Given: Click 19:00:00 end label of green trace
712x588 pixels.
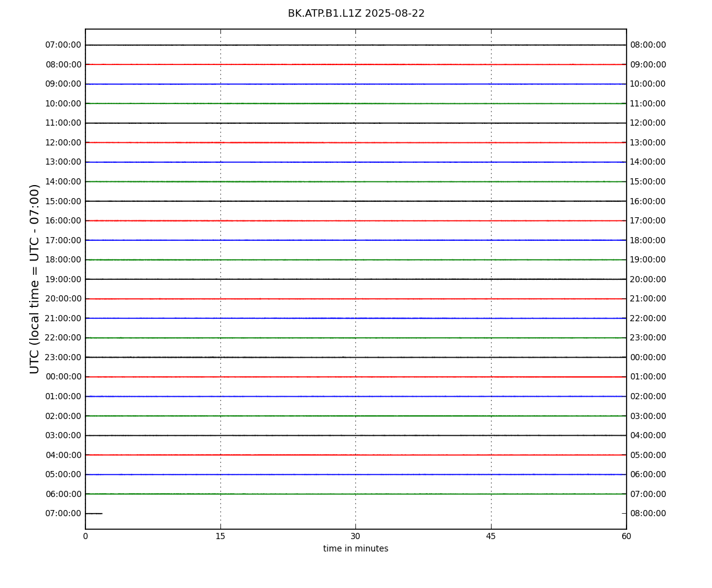Looking at the screenshot, I should [x=648, y=260].
